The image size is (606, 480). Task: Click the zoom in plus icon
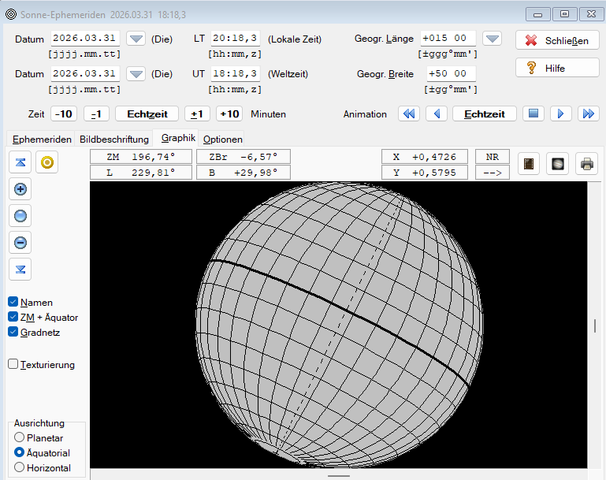tap(21, 189)
